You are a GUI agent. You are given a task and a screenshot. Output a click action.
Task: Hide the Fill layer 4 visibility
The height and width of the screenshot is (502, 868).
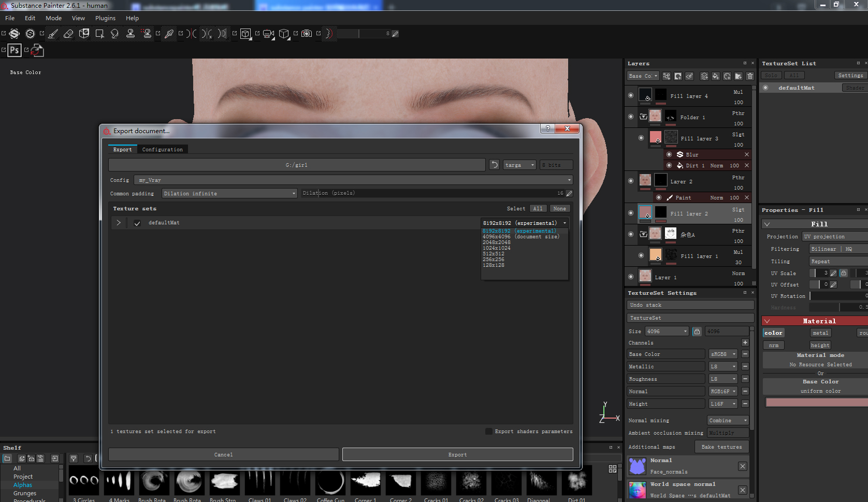[630, 95]
